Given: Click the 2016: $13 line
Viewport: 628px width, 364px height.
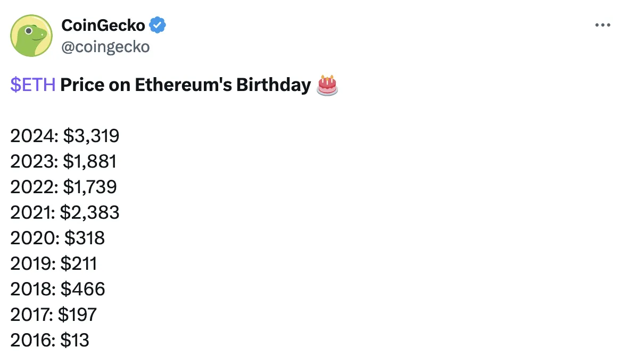Looking at the screenshot, I should (49, 340).
